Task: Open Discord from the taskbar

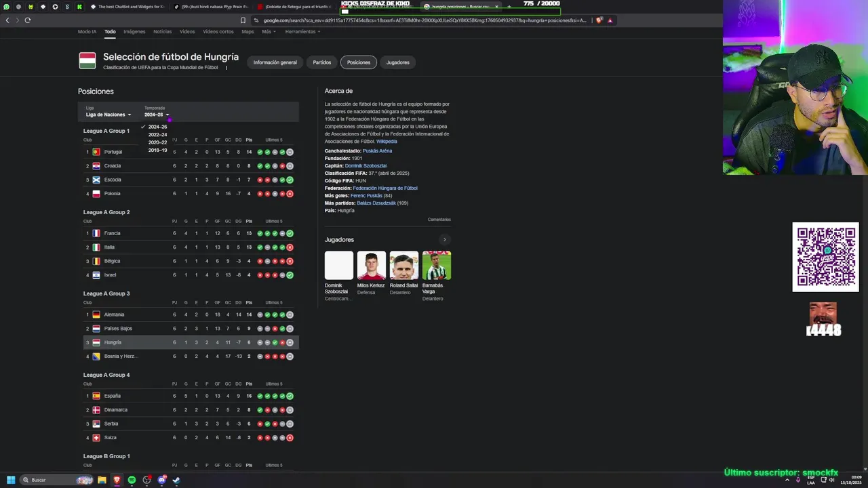Action: point(162,480)
